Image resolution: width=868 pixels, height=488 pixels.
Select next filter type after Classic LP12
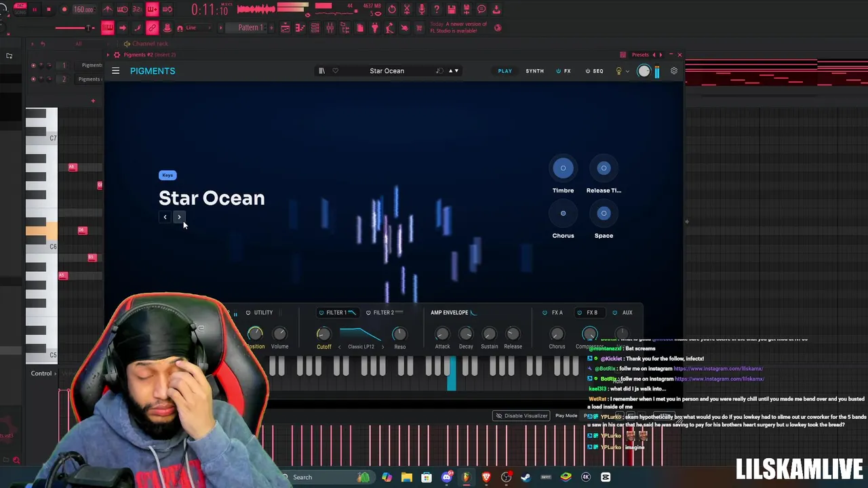[x=382, y=347]
